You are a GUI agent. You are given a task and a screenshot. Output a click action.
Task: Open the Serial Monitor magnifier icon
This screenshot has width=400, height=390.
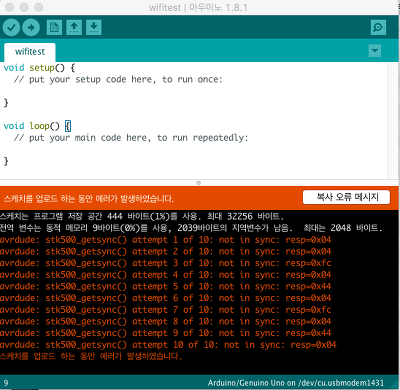pyautogui.click(x=378, y=27)
